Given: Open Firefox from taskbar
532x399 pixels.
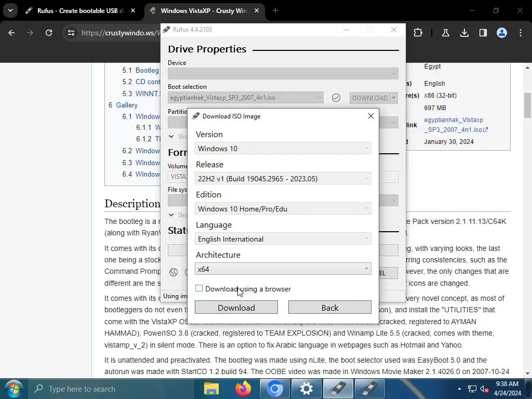Looking at the screenshot, I should pyautogui.click(x=243, y=389).
